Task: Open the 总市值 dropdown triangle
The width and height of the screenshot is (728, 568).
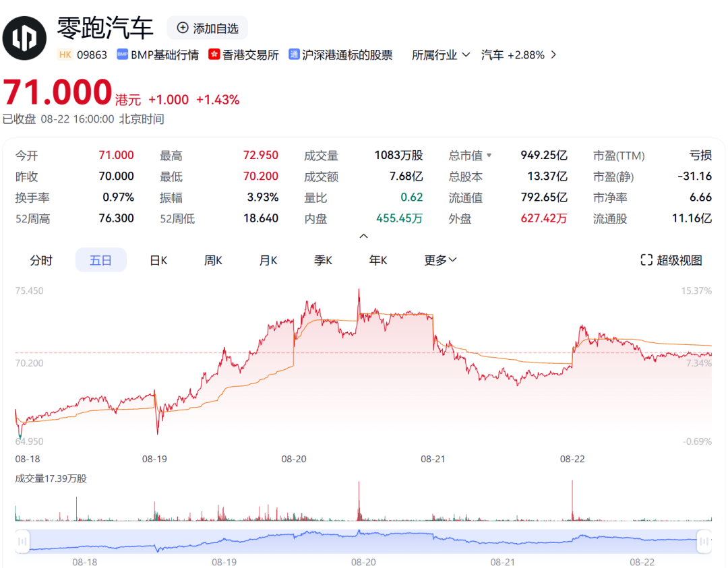Action: [489, 156]
